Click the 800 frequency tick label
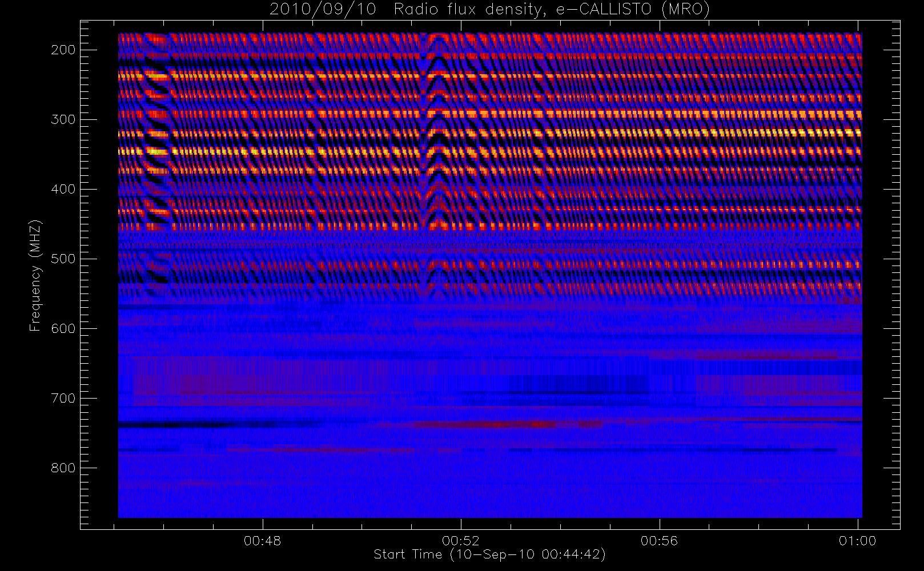This screenshot has height=571, width=924. [63, 468]
